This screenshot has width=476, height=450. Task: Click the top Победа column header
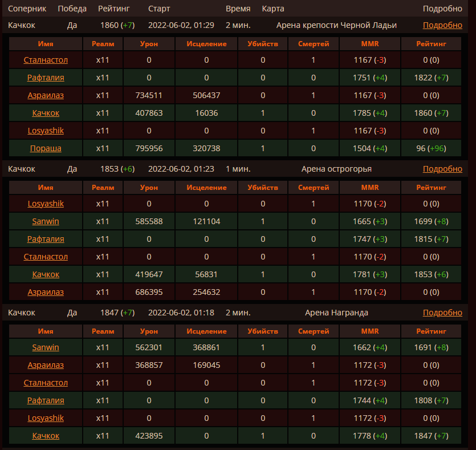point(72,9)
